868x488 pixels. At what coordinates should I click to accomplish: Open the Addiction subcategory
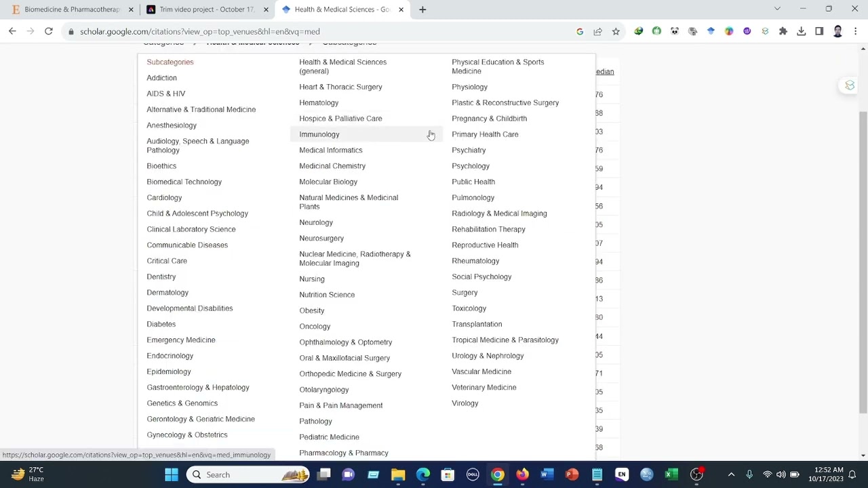click(161, 78)
